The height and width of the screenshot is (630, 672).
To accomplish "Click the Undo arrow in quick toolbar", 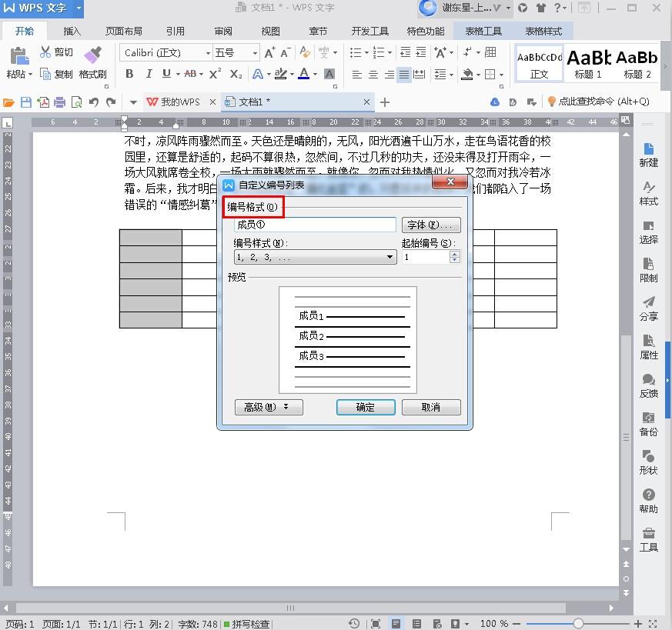I will [x=94, y=102].
